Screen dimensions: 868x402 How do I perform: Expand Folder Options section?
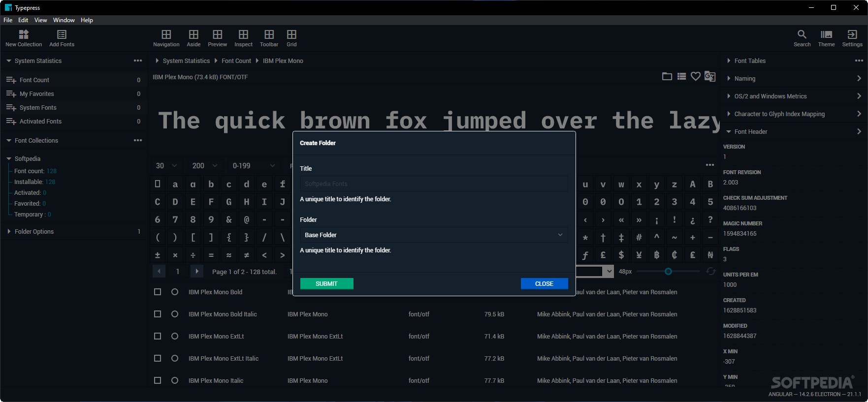pyautogui.click(x=9, y=231)
